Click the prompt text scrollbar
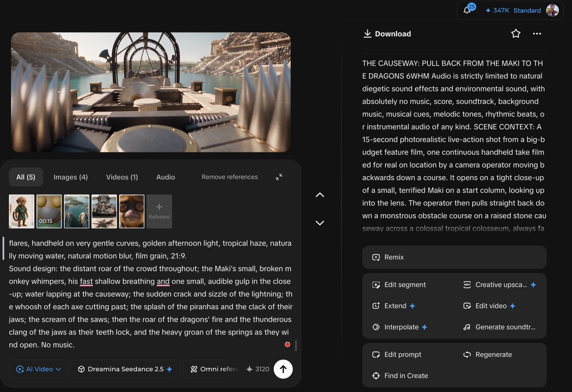Image resolution: width=572 pixels, height=392 pixels. [296, 345]
